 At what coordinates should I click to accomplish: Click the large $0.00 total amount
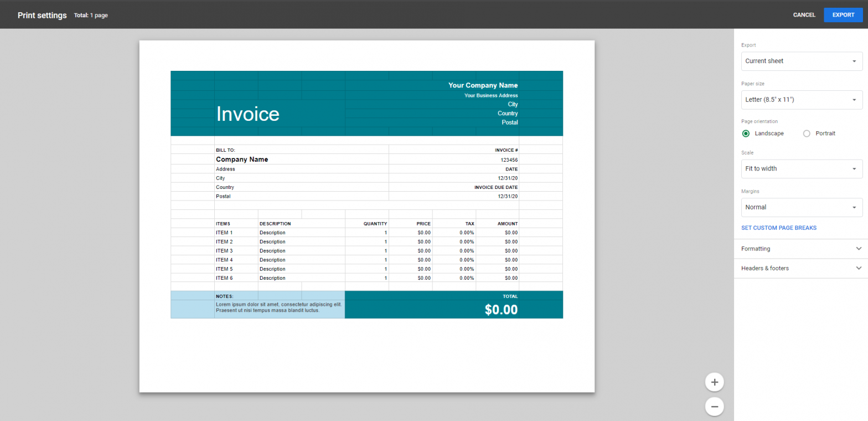click(x=501, y=310)
